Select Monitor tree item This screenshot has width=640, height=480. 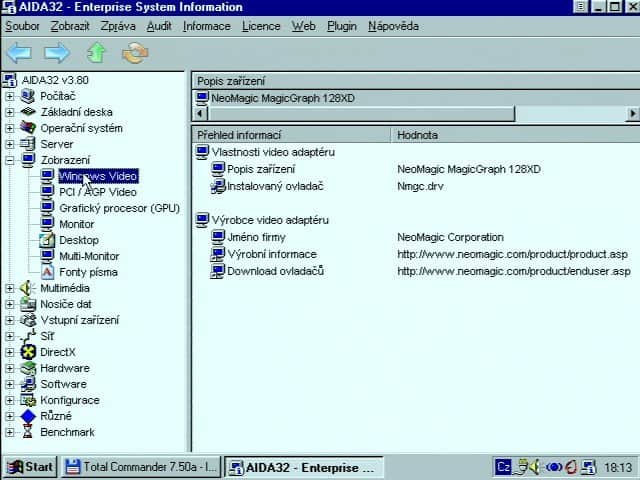point(77,224)
